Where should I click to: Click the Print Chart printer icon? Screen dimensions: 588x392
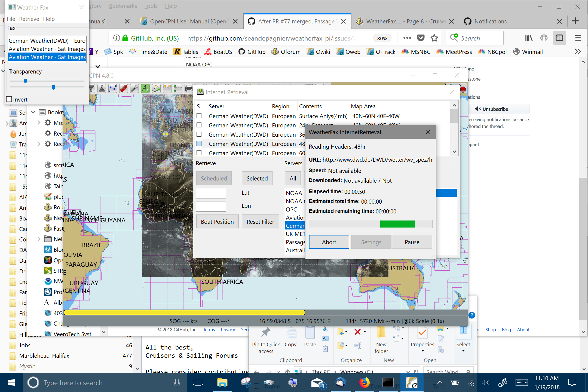[189, 88]
